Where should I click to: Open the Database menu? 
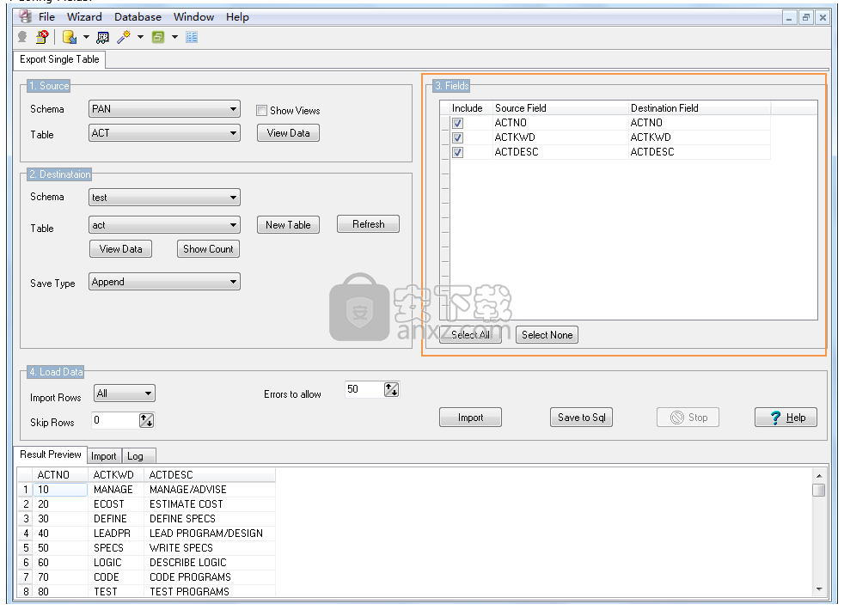click(x=138, y=16)
